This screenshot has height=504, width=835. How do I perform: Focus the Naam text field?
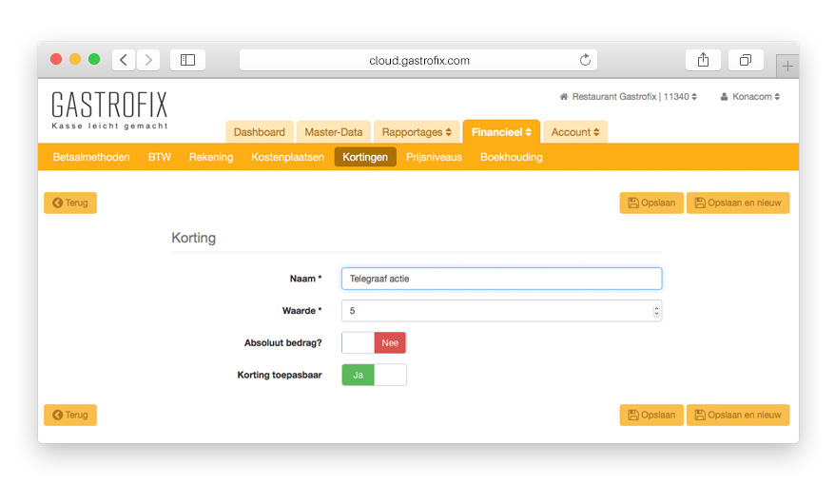501,279
